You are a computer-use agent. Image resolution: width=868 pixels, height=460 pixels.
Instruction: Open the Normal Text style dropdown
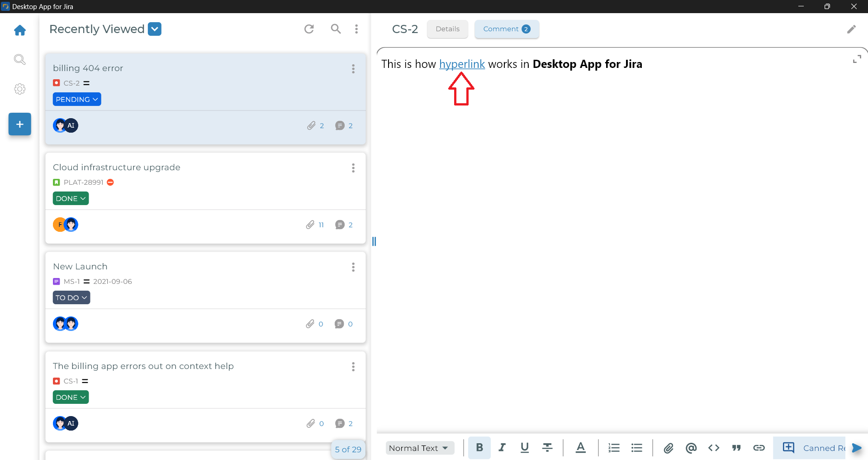(419, 448)
